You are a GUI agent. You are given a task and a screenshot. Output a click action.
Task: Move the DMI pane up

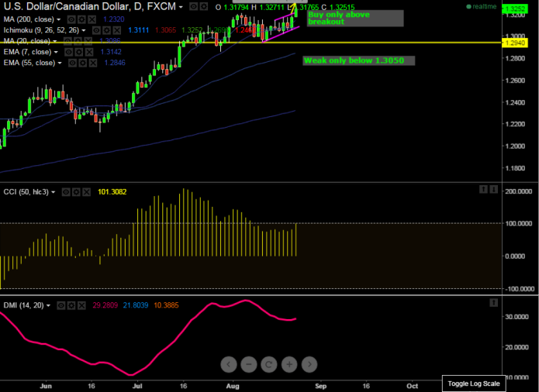coord(493,302)
